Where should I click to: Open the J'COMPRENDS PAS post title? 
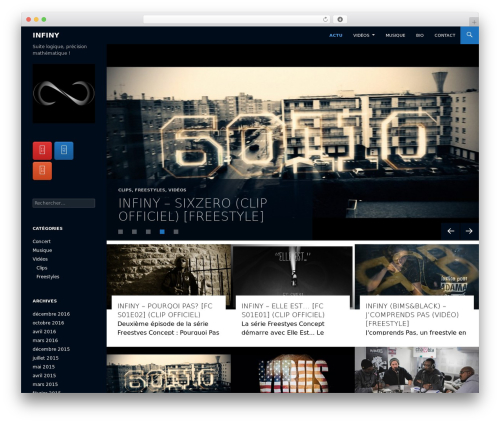412,315
